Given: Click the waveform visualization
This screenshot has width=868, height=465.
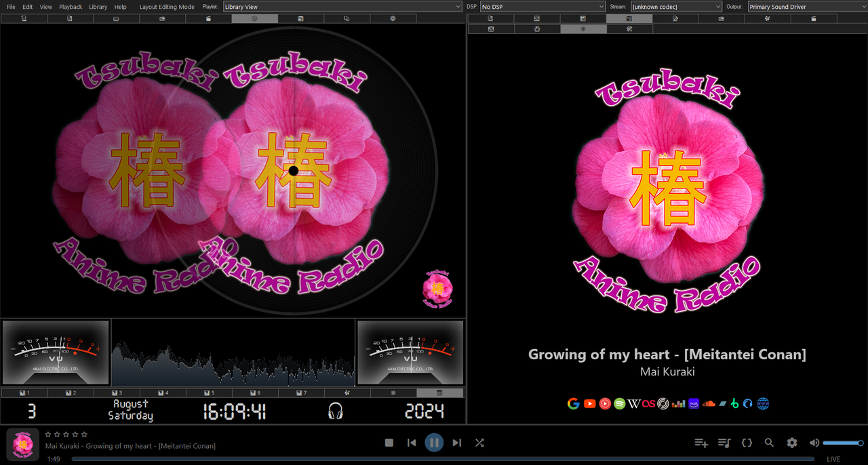Looking at the screenshot, I should tap(233, 352).
